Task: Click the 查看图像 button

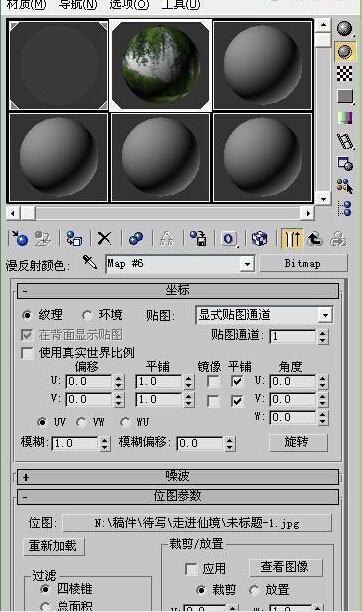Action: click(x=285, y=568)
